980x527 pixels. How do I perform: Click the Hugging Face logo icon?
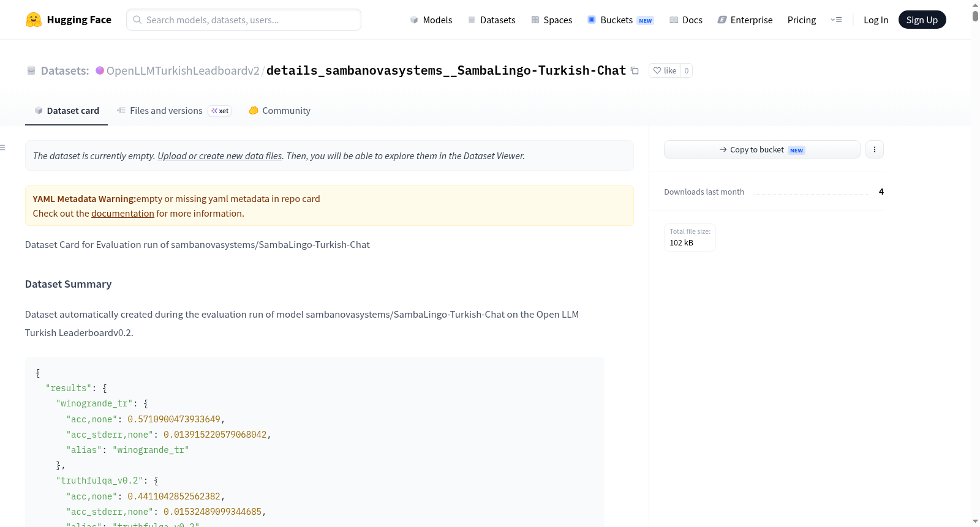(33, 20)
